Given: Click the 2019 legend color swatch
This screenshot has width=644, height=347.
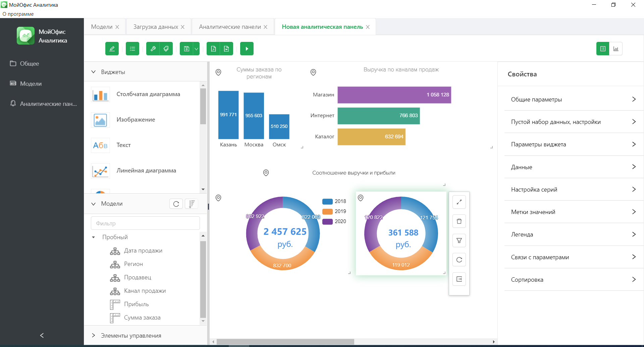Looking at the screenshot, I should point(327,211).
